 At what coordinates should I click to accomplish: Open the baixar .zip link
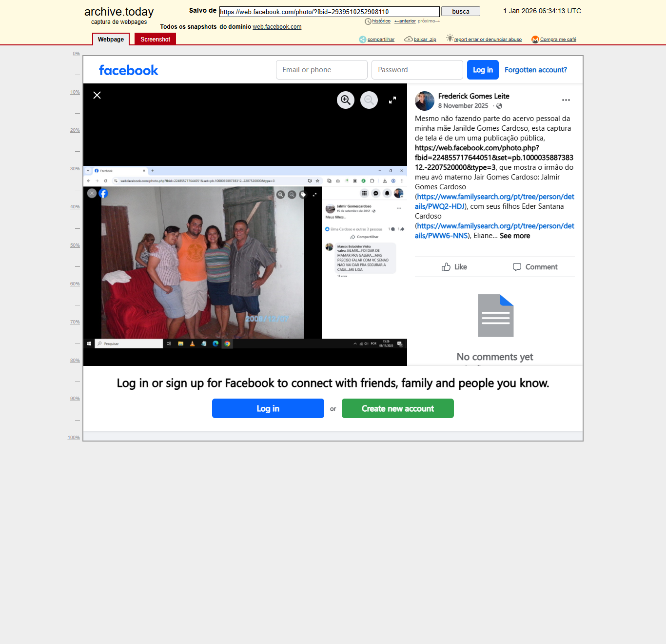click(425, 40)
